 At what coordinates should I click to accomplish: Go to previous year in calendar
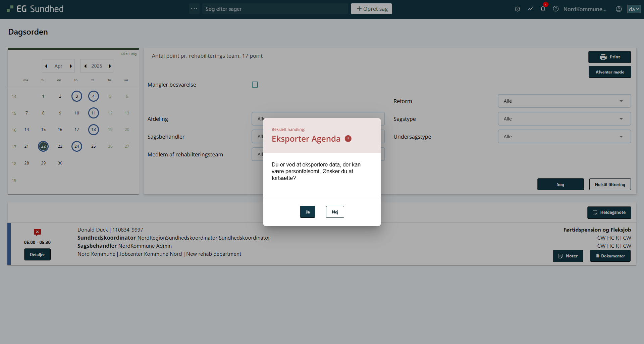coord(86,66)
